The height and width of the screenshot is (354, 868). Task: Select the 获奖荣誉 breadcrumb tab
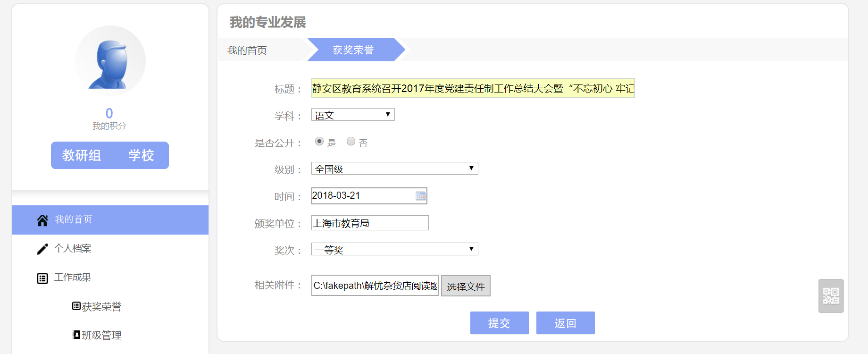pos(353,50)
